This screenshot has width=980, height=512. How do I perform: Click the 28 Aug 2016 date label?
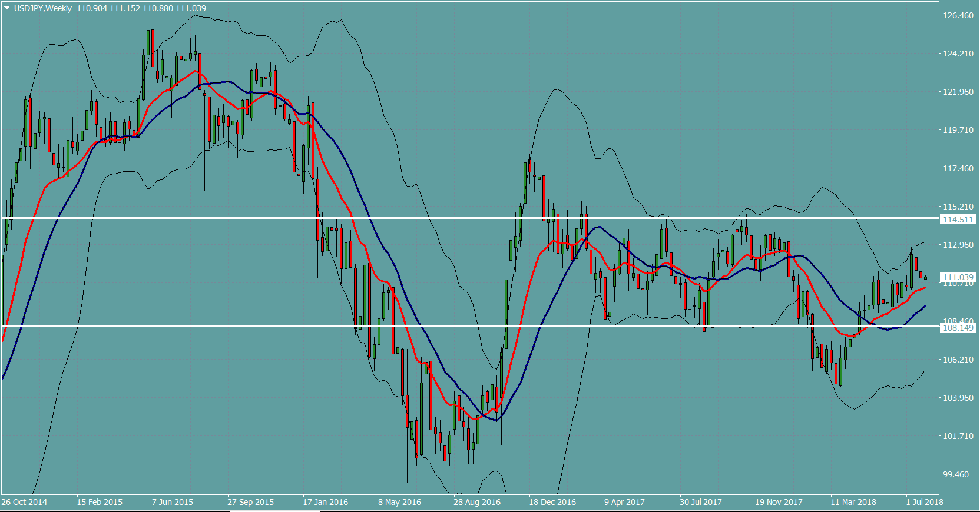click(476, 502)
